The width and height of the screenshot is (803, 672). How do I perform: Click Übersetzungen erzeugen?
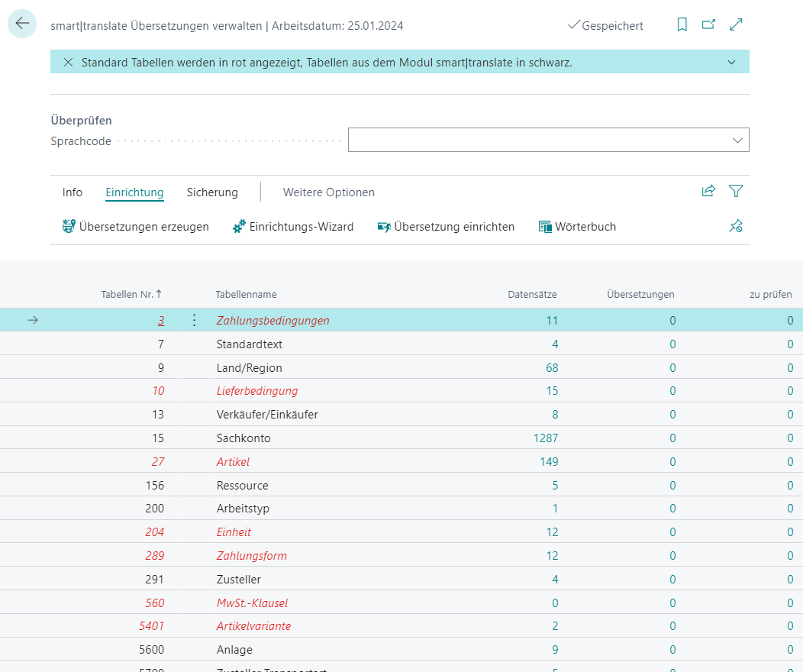click(x=135, y=227)
